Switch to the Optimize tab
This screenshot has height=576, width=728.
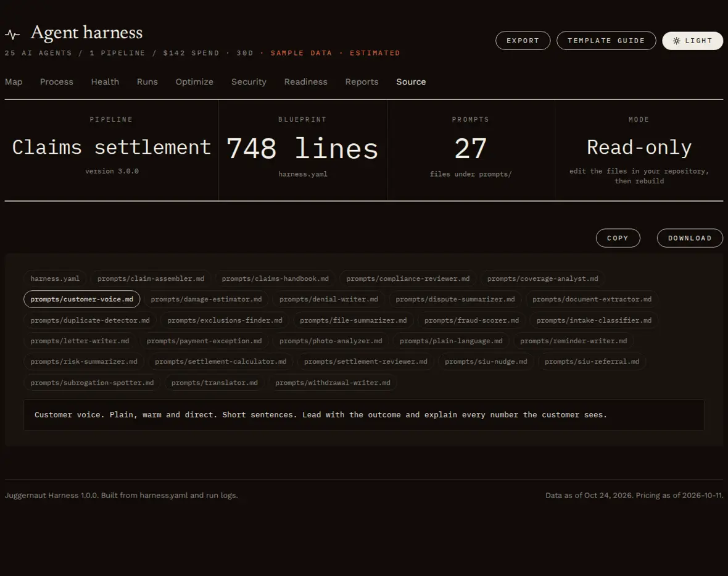coord(194,81)
